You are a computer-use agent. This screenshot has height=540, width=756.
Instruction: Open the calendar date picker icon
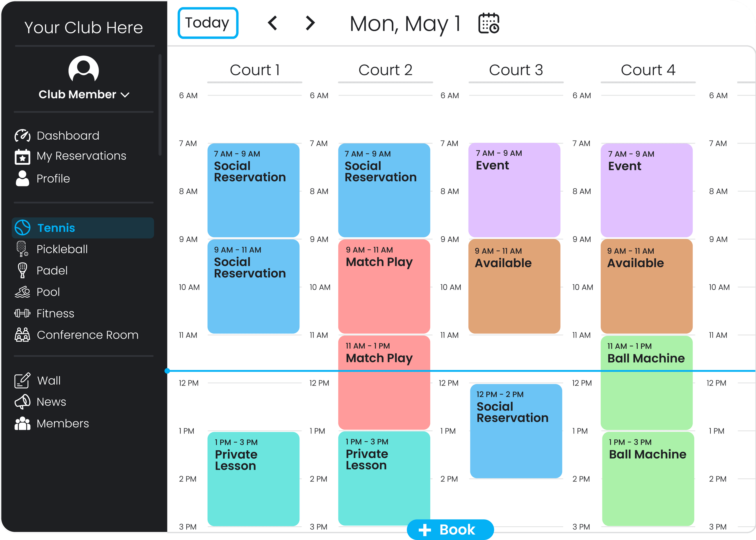tap(488, 23)
